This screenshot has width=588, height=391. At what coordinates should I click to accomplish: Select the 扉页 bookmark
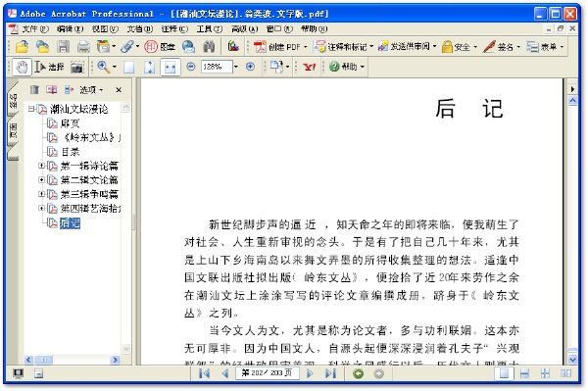point(71,122)
